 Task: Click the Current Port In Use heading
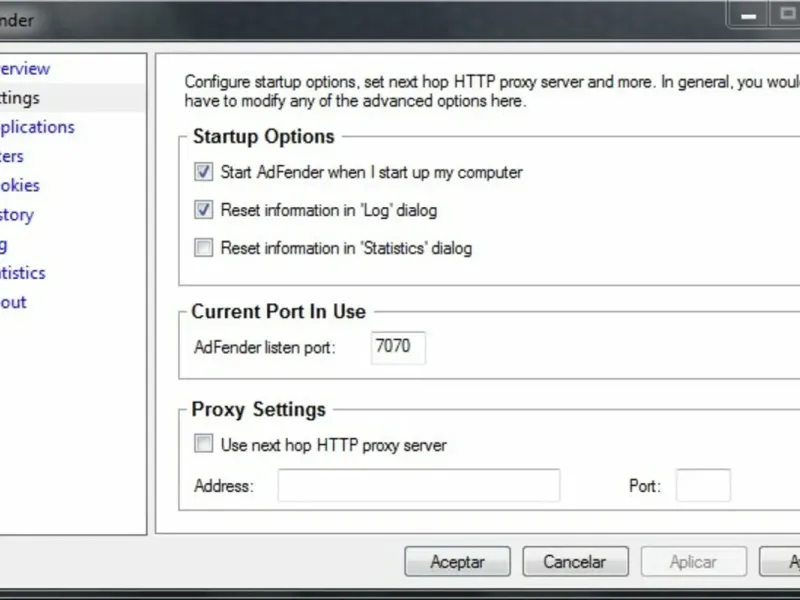click(279, 311)
